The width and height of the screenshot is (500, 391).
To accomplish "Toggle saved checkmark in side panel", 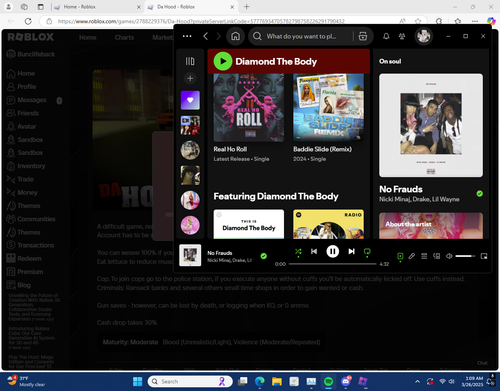I will (x=479, y=193).
